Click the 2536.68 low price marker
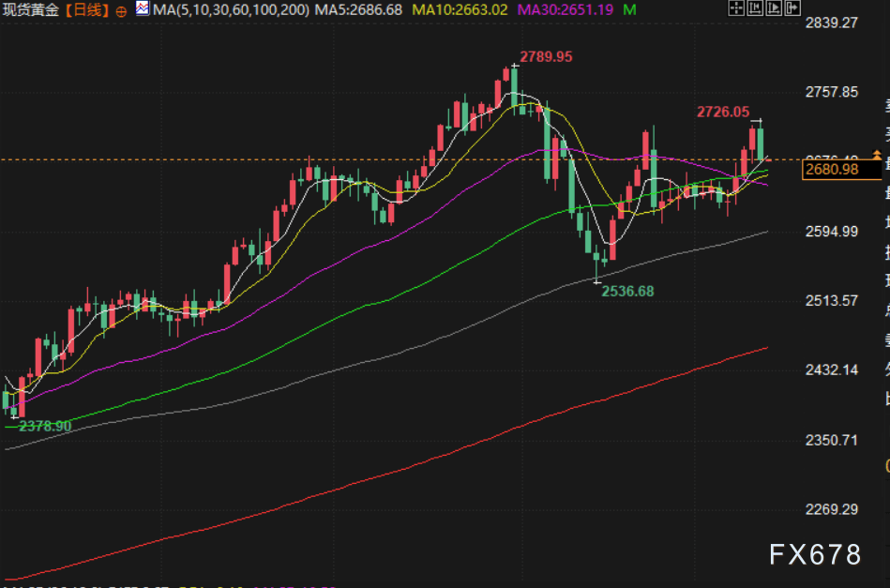The width and height of the screenshot is (890, 588). pos(627,291)
